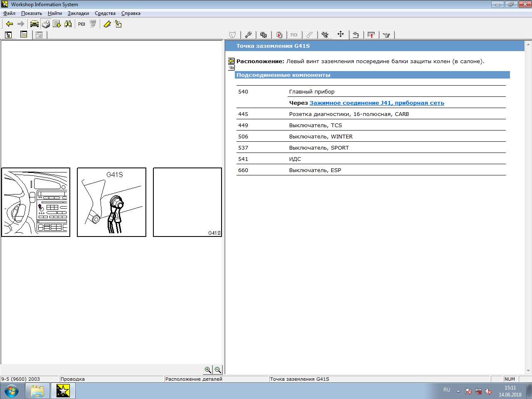The width and height of the screenshot is (532, 399).
Task: Switch to the tree structure view tab
Action: click(8, 35)
